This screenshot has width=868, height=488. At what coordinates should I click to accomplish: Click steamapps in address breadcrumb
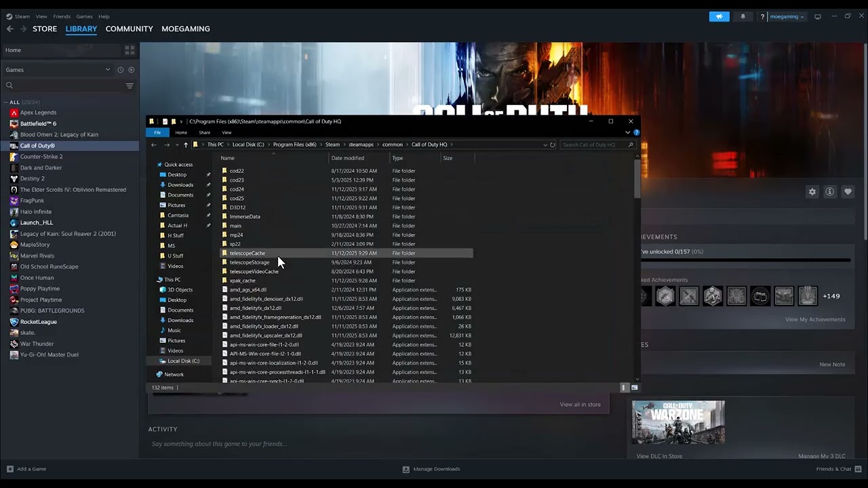361,144
